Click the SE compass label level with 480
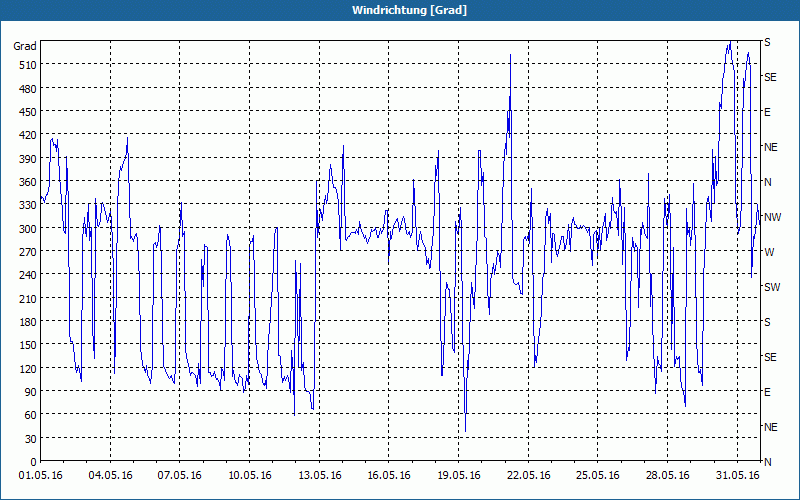800x500 pixels. [770, 77]
